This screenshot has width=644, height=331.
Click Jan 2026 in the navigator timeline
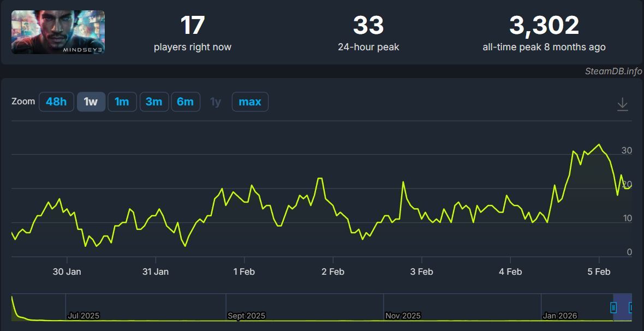559,316
